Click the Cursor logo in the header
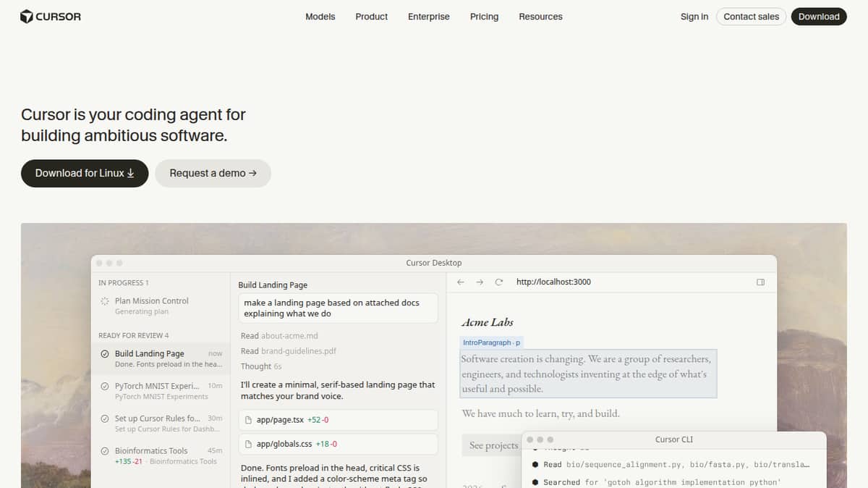Image resolution: width=868 pixels, height=488 pixels. coord(51,16)
